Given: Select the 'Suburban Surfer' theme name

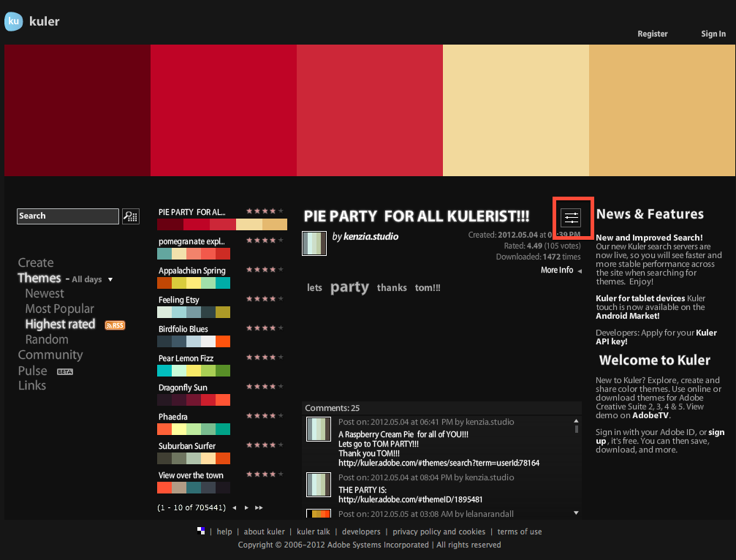Looking at the screenshot, I should pos(187,446).
